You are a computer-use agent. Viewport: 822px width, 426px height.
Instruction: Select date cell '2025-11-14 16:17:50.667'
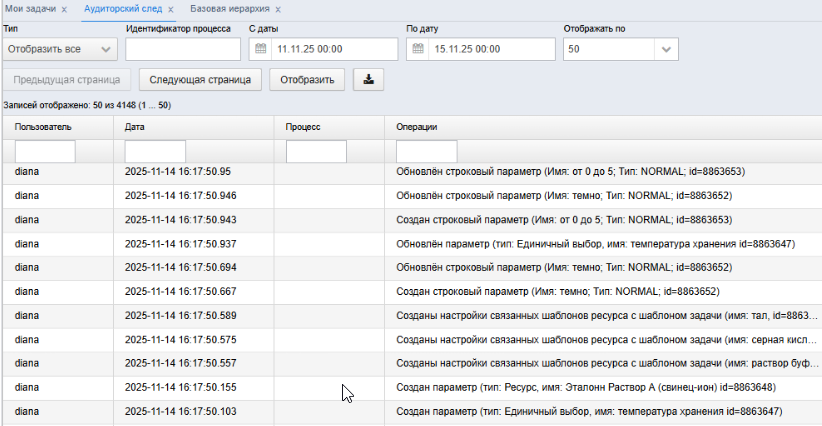[x=180, y=291]
